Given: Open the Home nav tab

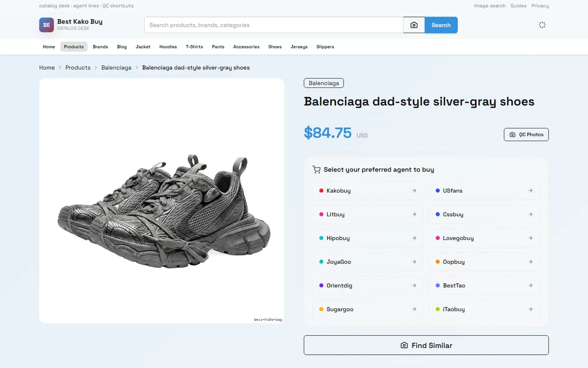Looking at the screenshot, I should [49, 46].
